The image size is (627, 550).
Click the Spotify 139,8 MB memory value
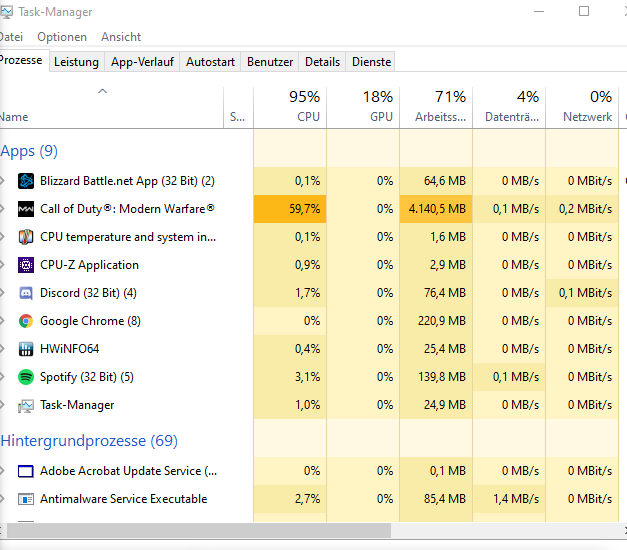coord(442,377)
